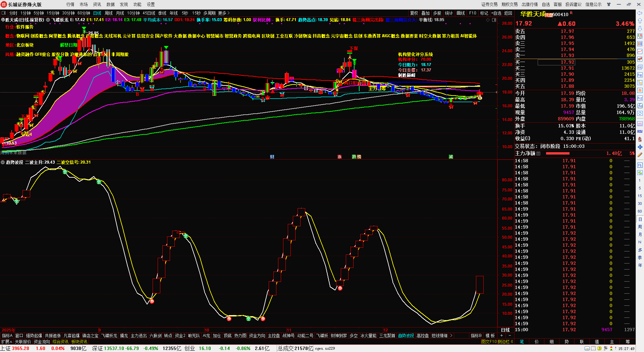Click the red 主力净额 progress bar

[x=558, y=154]
